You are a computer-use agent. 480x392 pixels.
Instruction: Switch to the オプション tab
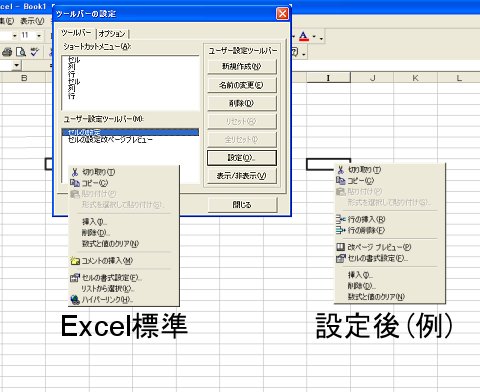112,34
